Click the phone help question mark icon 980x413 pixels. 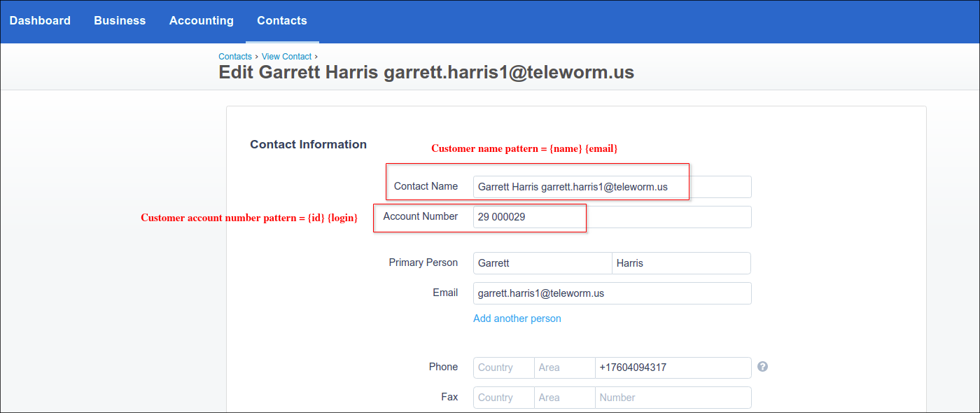point(762,367)
